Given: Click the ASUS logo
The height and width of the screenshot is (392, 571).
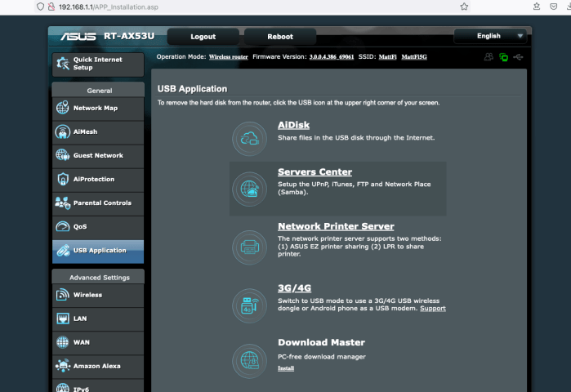Looking at the screenshot, I should click(78, 36).
